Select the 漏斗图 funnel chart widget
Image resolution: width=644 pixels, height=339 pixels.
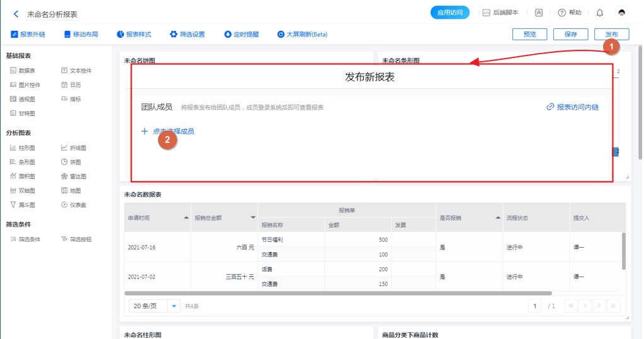click(22, 205)
